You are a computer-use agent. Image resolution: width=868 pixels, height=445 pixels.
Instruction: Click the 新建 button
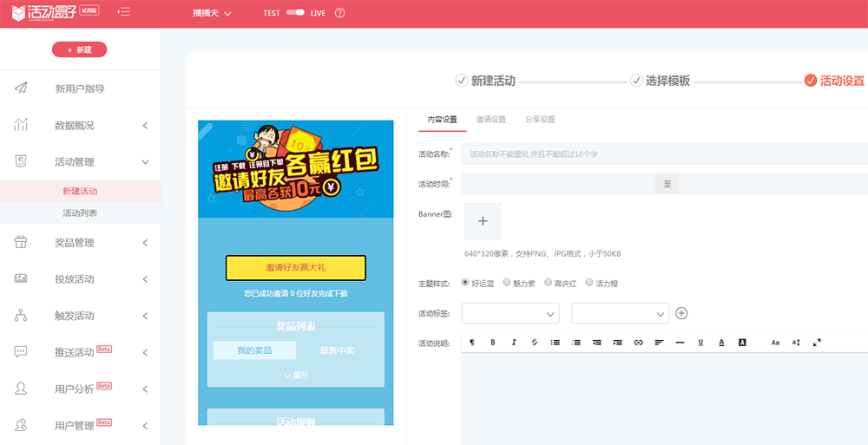[x=79, y=49]
